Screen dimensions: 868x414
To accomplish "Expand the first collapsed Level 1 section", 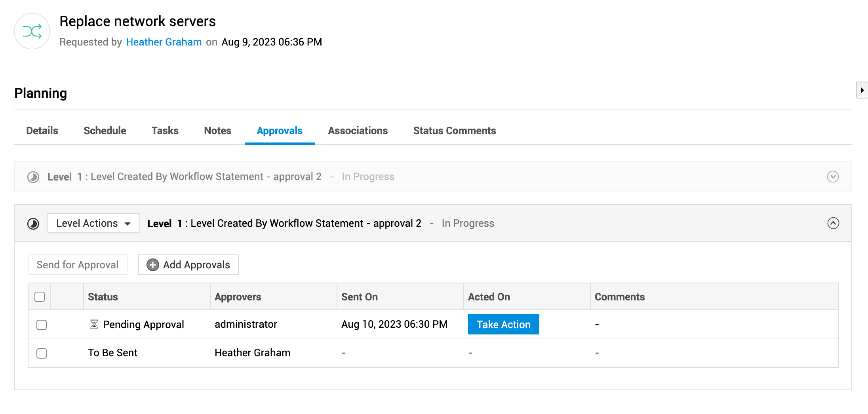I will point(833,177).
